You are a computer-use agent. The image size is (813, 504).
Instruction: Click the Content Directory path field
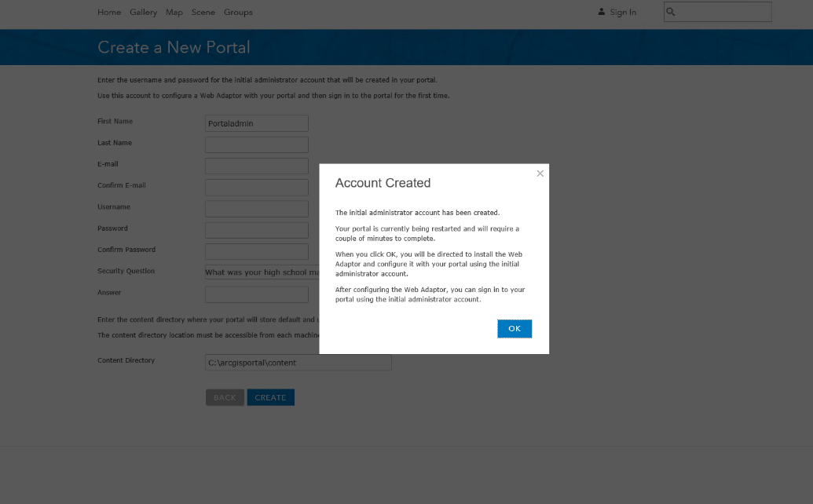(x=298, y=363)
